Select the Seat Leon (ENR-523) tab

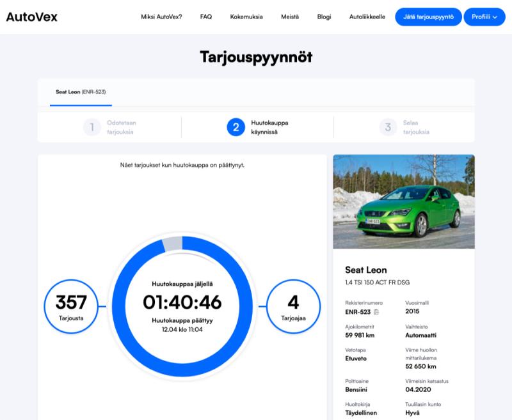point(81,92)
